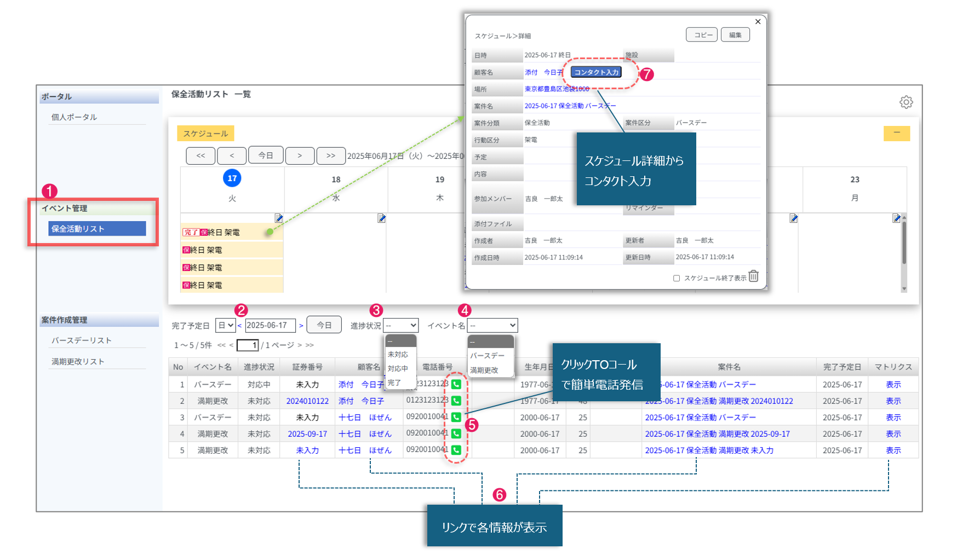Screen dimensions: 957x560
Task: Select 未対応 from progress options
Action: pyautogui.click(x=398, y=355)
